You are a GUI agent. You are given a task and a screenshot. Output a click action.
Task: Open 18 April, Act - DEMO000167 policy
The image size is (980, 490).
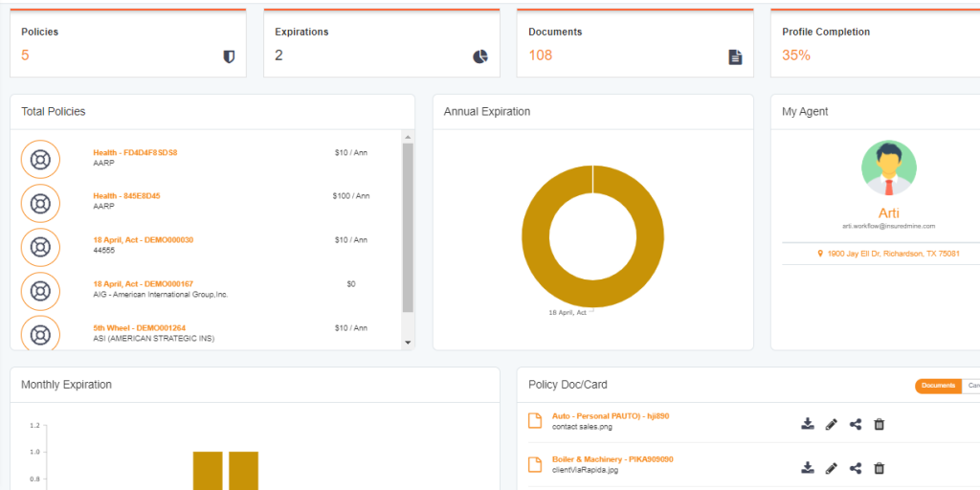[143, 284]
